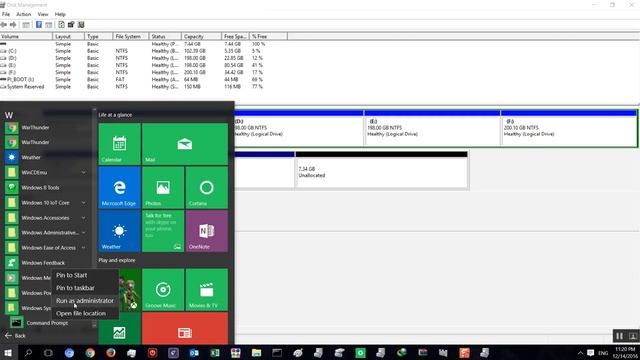
Task: Click the taskbar clock showing 11:20 PM
Action: click(x=625, y=353)
